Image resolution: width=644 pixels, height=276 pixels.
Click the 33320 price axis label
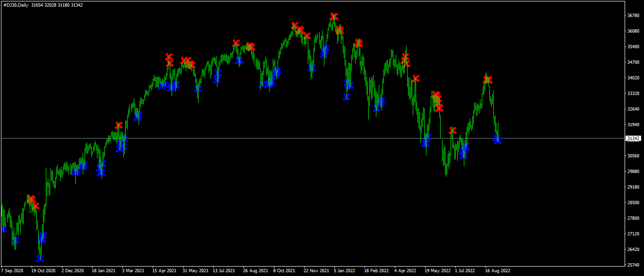click(633, 94)
